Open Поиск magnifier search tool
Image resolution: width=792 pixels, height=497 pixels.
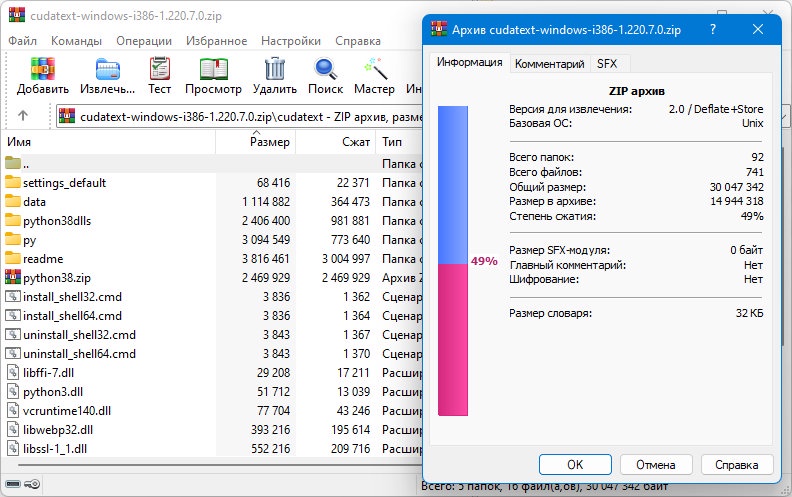point(325,69)
